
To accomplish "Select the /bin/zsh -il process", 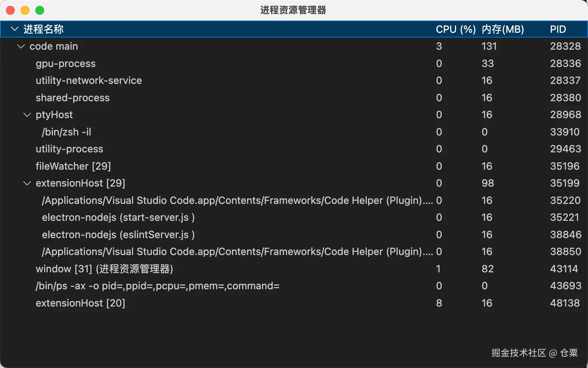I will coord(294,132).
